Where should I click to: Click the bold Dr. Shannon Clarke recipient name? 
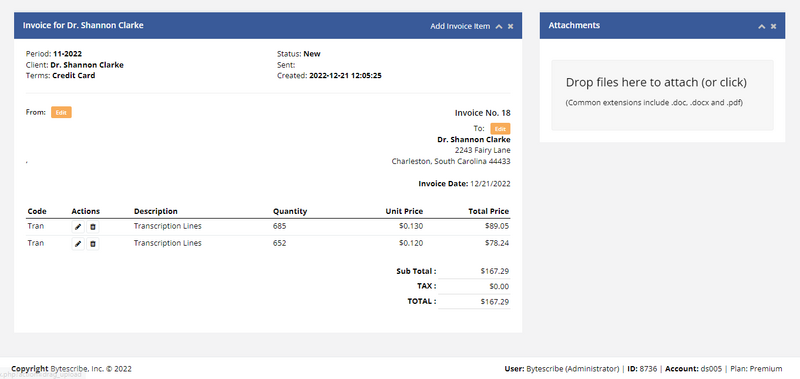tap(473, 139)
